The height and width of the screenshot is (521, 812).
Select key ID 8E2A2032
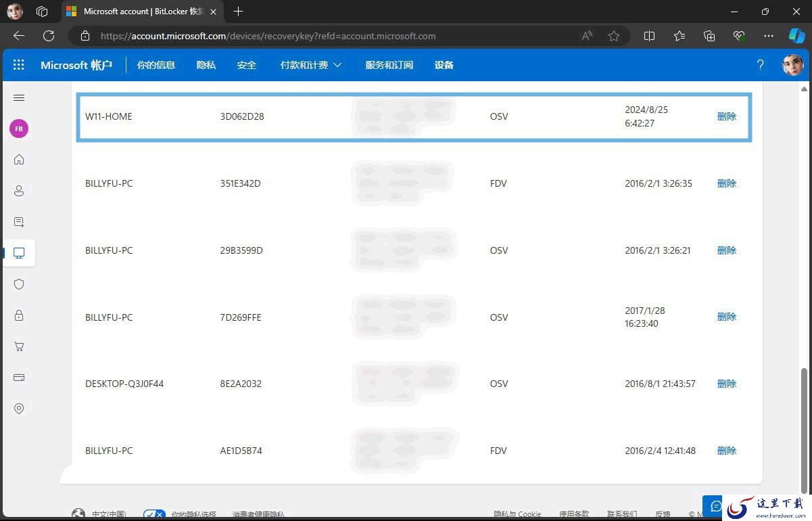[241, 384]
